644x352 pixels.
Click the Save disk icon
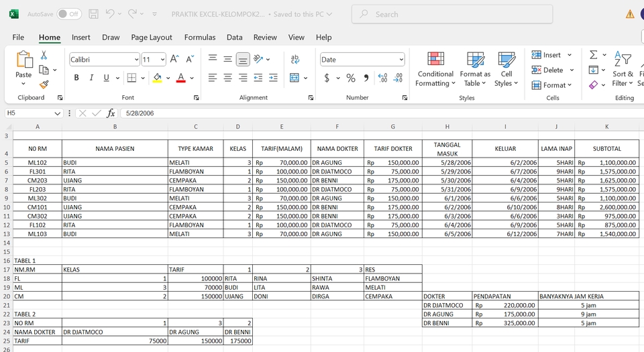94,14
